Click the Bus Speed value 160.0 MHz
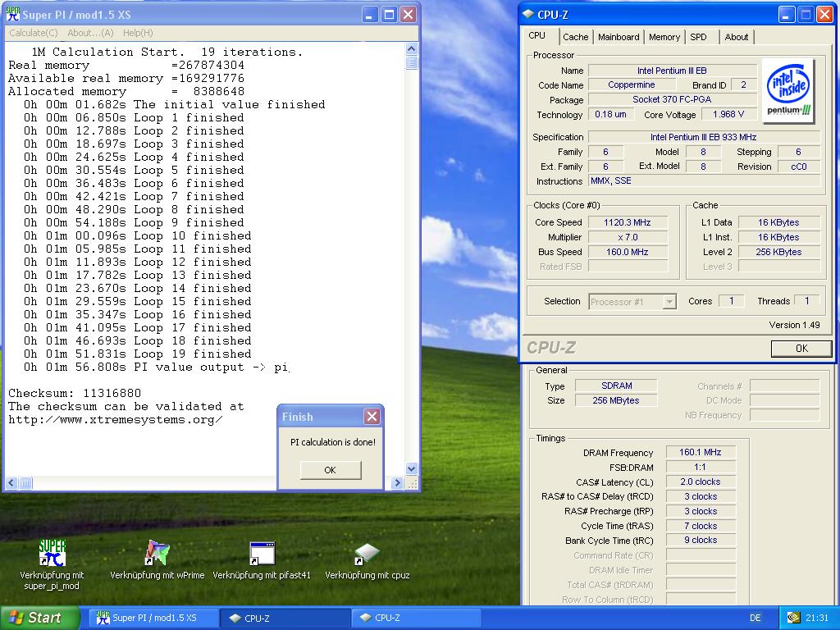Viewport: 840px width, 630px height. point(628,252)
